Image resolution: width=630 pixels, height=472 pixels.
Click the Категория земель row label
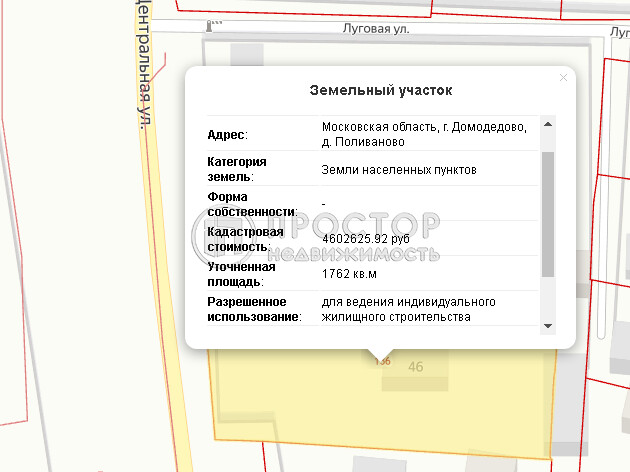(x=236, y=168)
